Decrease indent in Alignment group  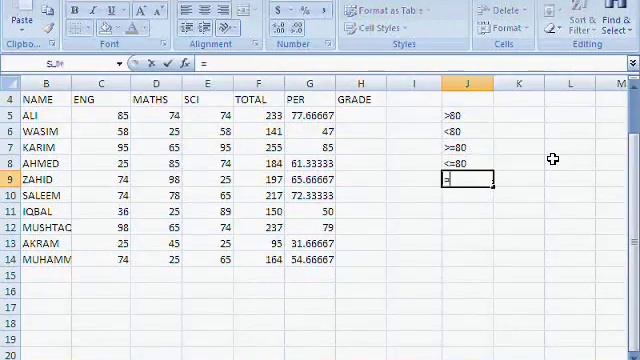pyautogui.click(x=187, y=28)
